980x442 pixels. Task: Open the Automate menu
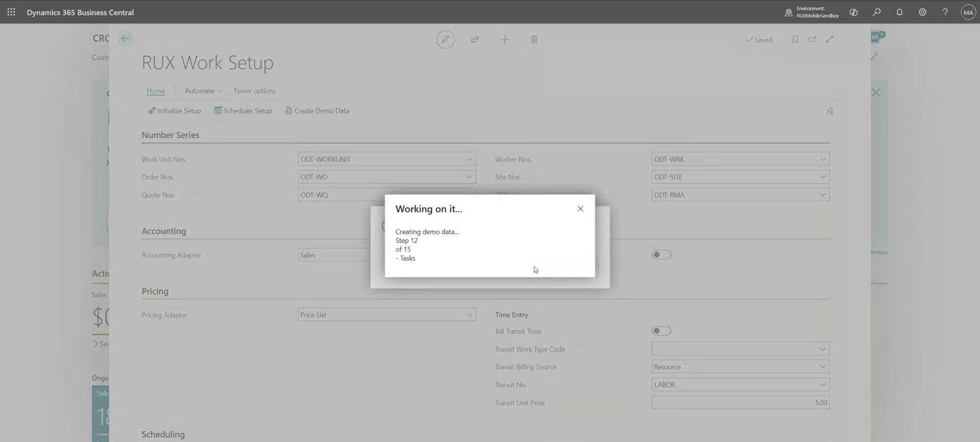pos(203,91)
